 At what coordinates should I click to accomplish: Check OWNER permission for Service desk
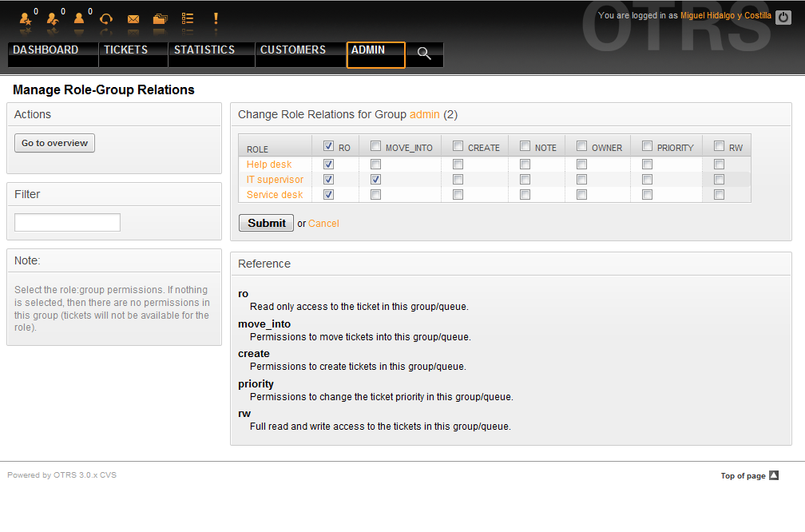tap(581, 195)
